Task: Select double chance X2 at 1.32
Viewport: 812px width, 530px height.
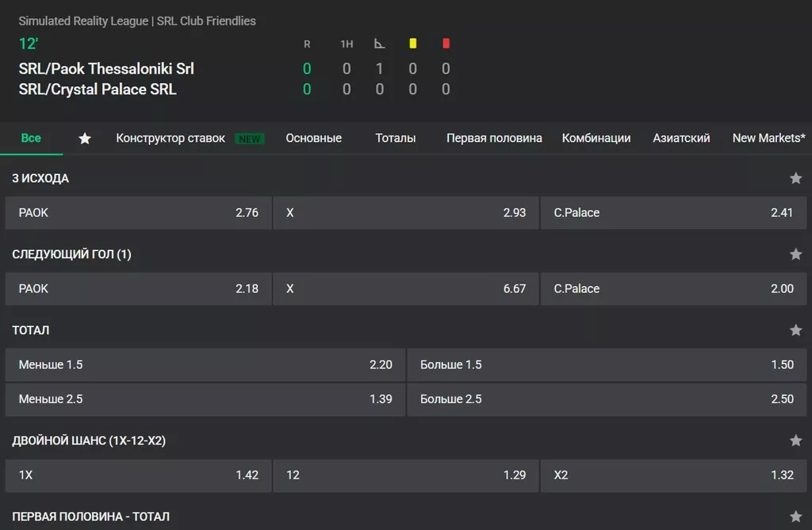Action: (x=674, y=475)
